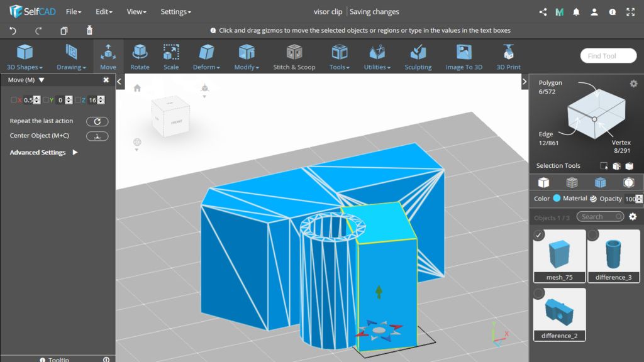Screen dimensions: 644x362
Task: Check the difference_3 object selection circle
Action: 593,235
